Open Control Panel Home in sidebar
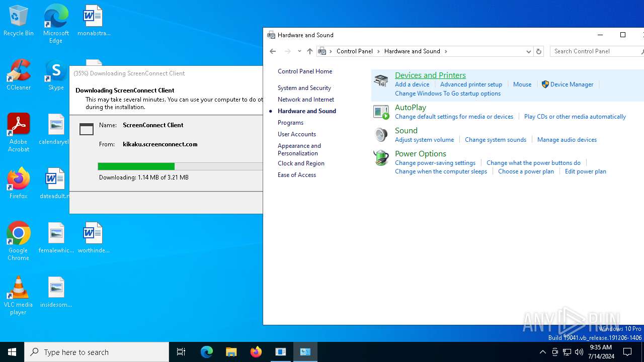Viewport: 644px width, 362px height. pyautogui.click(x=305, y=71)
